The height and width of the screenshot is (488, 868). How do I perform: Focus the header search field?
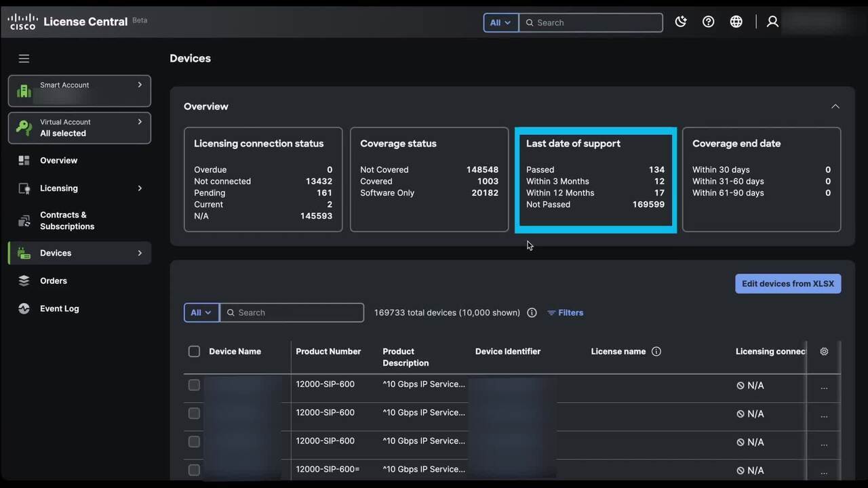pyautogui.click(x=591, y=22)
